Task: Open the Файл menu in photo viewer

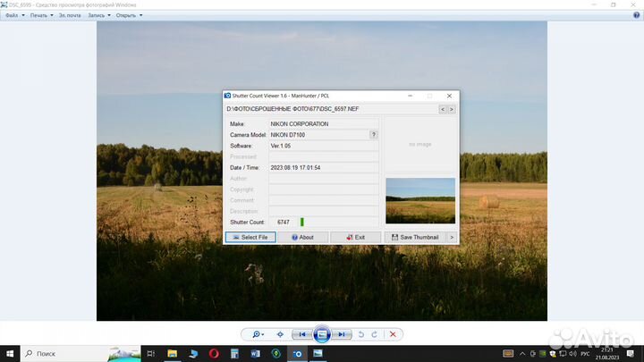Action: (x=15, y=15)
